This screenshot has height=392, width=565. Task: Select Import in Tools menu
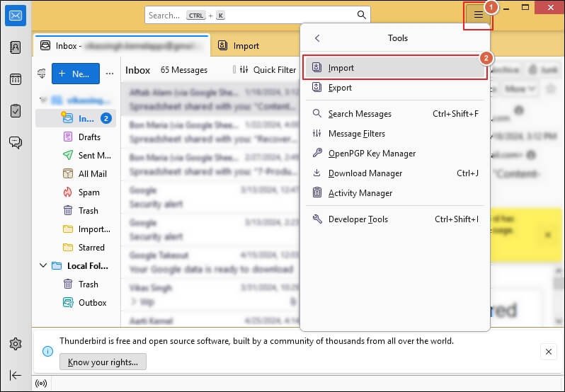click(395, 68)
